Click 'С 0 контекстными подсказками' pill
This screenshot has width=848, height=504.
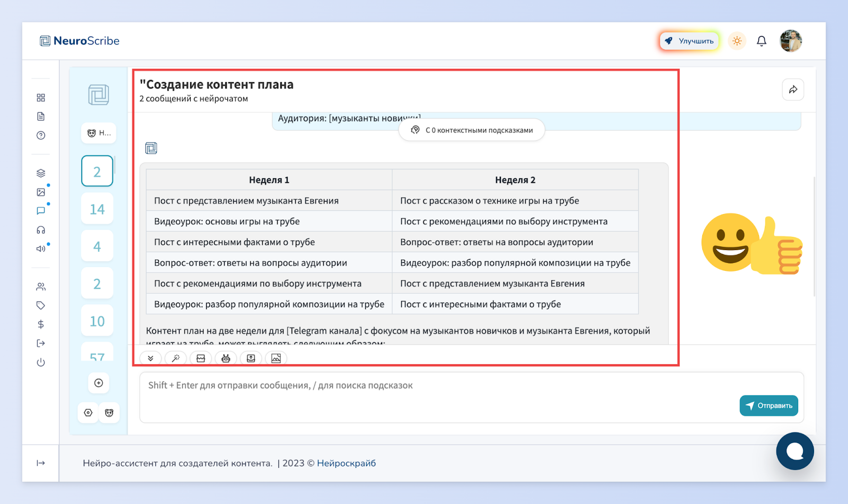pyautogui.click(x=472, y=130)
